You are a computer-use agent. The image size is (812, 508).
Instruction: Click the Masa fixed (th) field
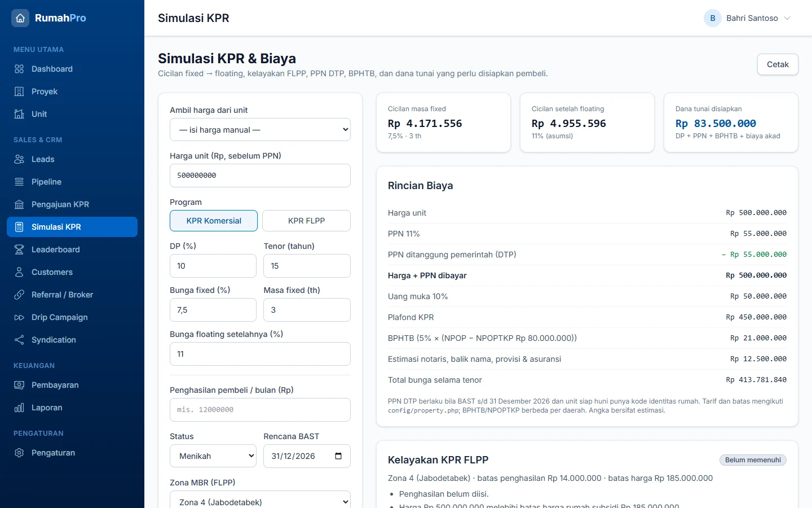pos(307,310)
